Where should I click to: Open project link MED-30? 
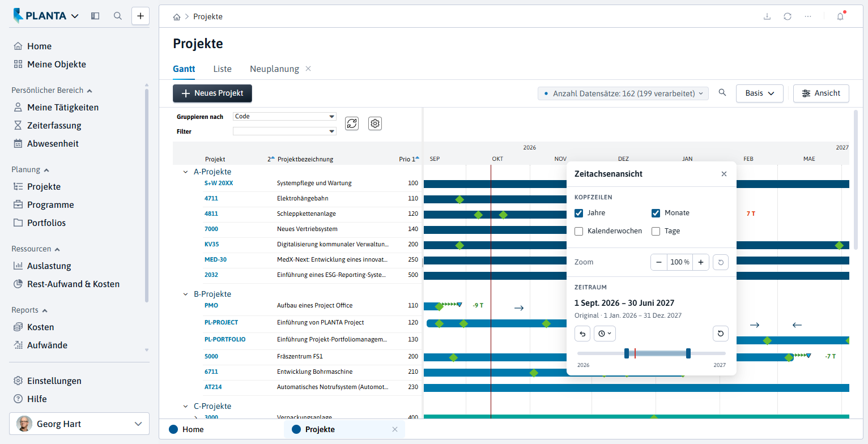[215, 259]
